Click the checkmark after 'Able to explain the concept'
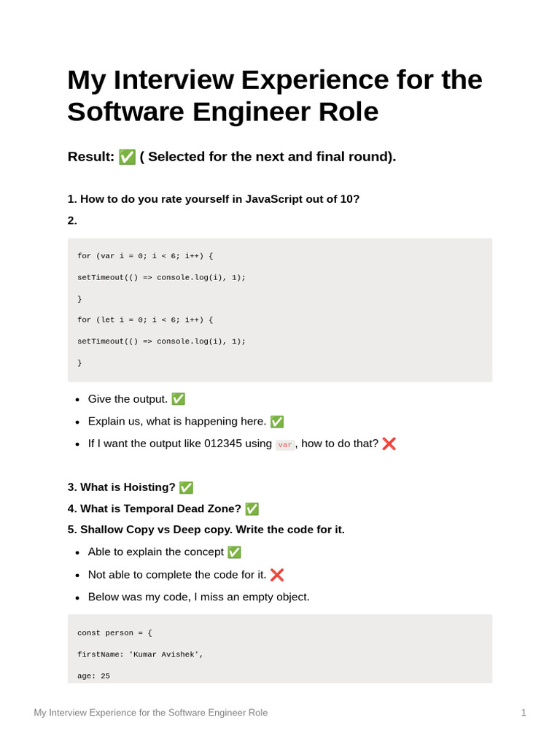The width and height of the screenshot is (560, 747). [234, 552]
